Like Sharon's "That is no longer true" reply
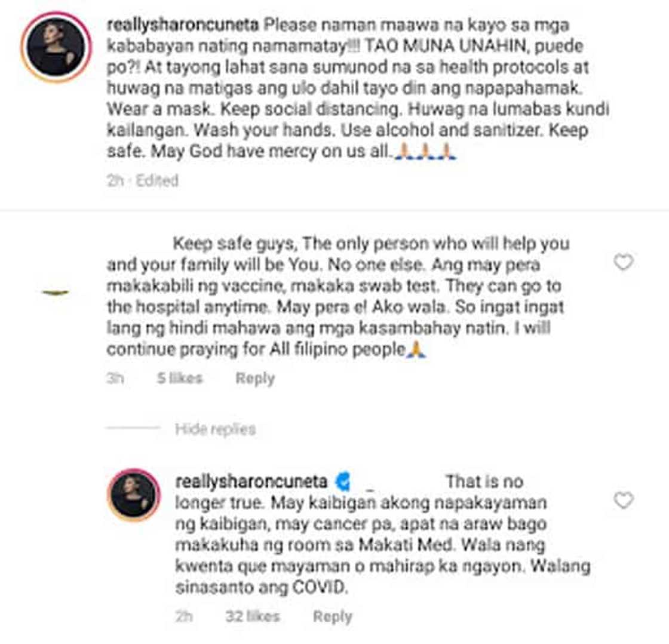Screen dimensions: 669x644 point(624,500)
